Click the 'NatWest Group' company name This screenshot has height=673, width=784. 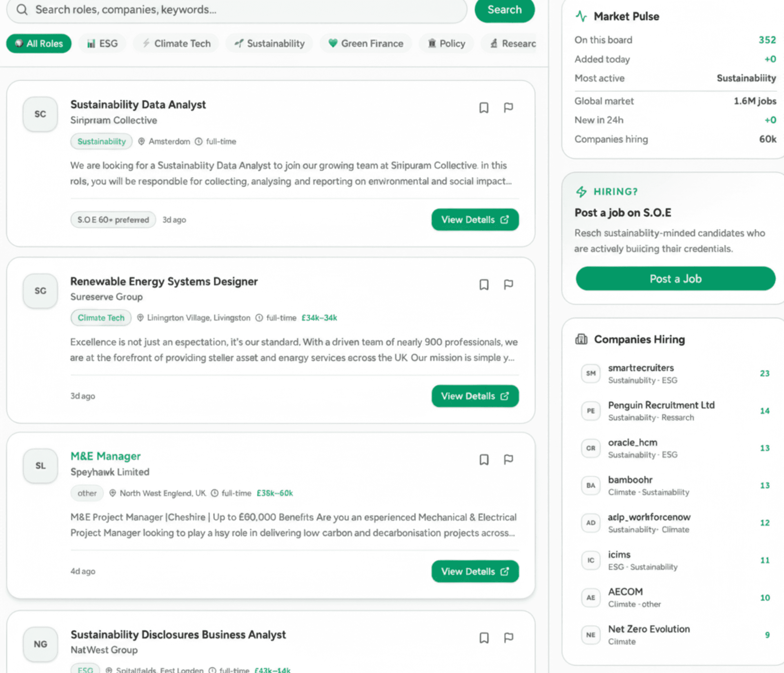click(104, 650)
